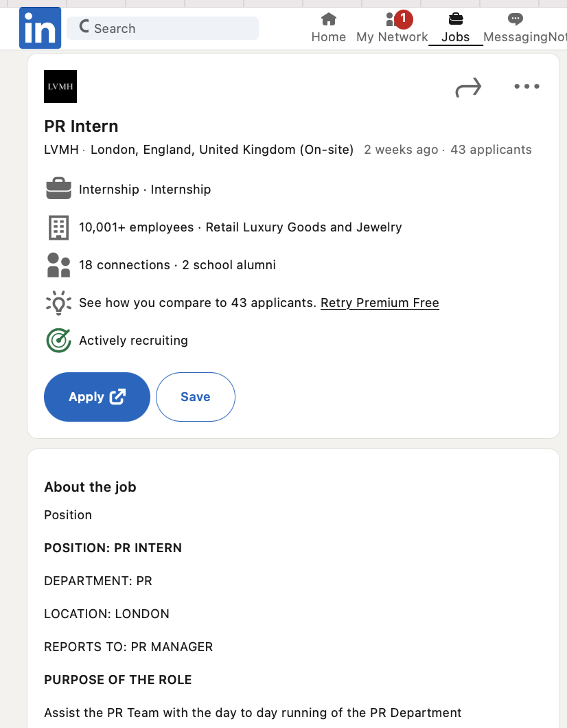The image size is (567, 728).
Task: View 18 connections at LVMH
Action: point(124,265)
